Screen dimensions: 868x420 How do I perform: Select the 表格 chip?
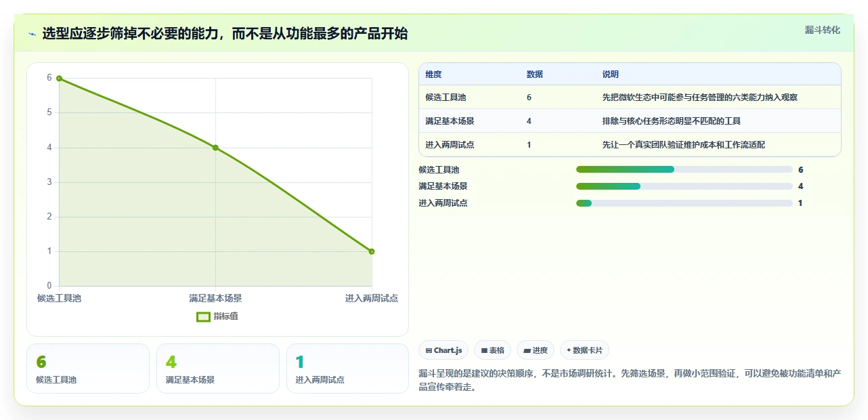(x=492, y=350)
